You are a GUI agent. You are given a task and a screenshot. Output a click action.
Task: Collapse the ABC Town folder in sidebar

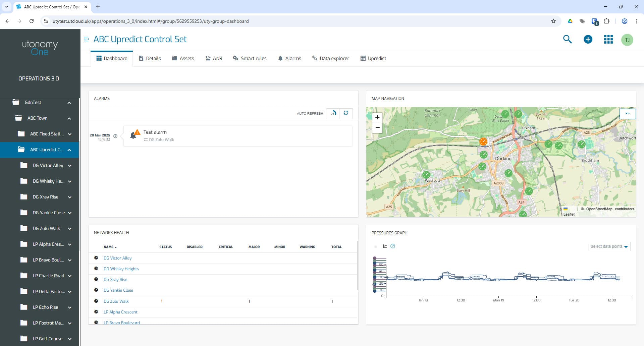(69, 118)
